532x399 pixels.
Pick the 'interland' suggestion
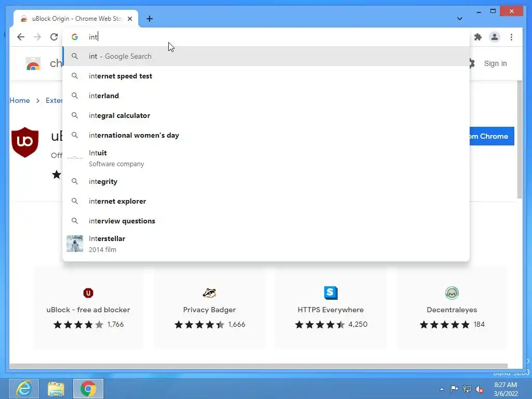point(266,96)
